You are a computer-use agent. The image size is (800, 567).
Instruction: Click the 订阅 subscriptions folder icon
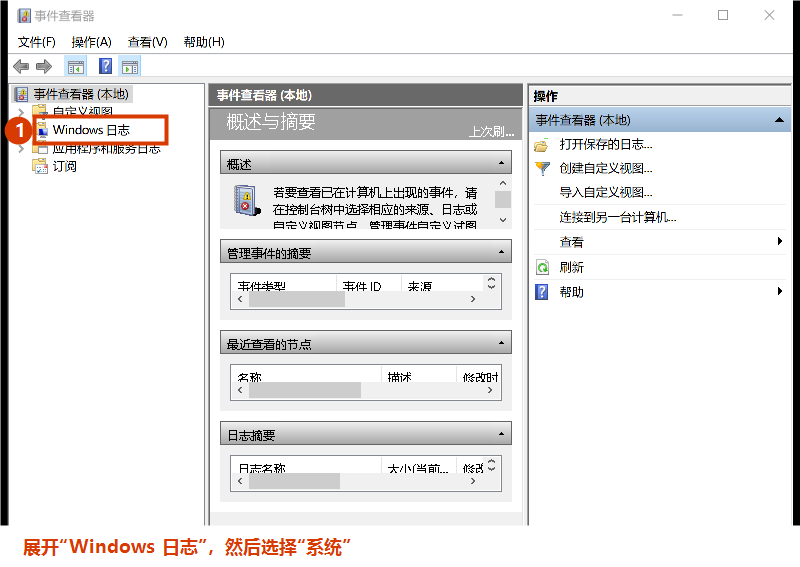40,166
